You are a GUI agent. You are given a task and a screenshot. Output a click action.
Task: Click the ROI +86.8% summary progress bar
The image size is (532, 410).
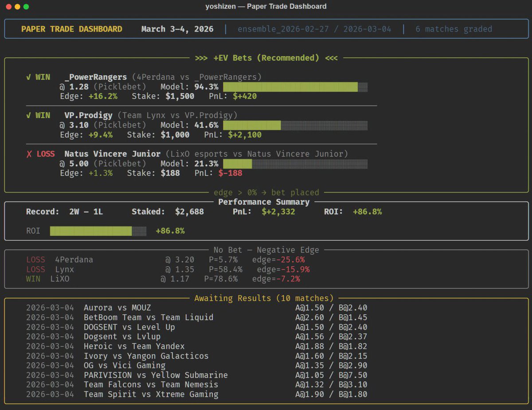click(98, 231)
